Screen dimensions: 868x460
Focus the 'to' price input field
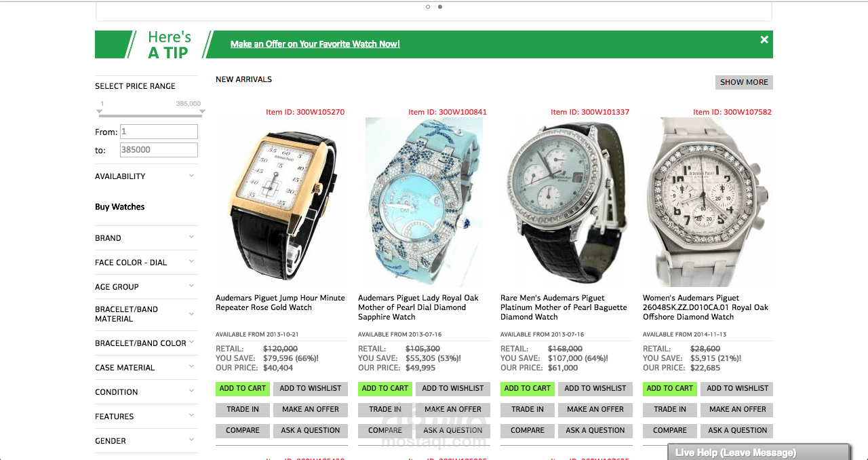159,150
